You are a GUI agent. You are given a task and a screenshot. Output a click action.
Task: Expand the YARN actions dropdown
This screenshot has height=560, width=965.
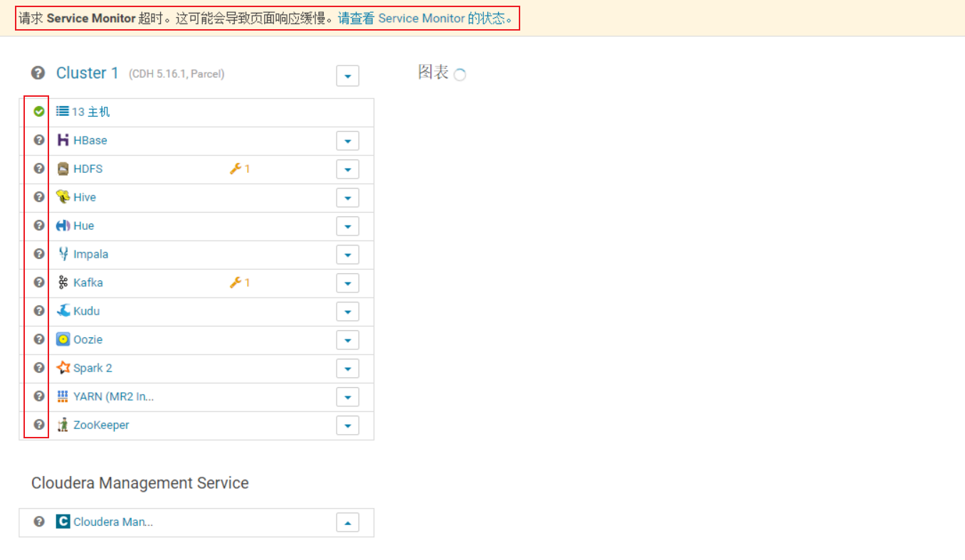pos(347,397)
